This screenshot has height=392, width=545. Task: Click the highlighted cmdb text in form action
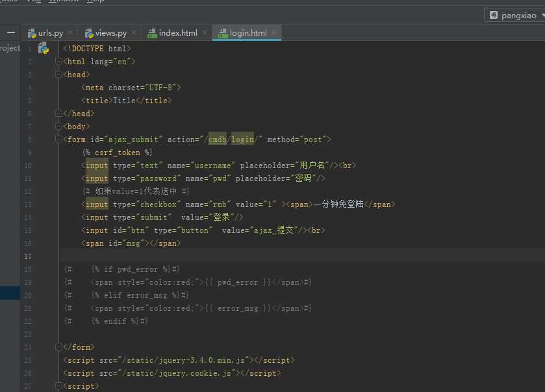218,140
